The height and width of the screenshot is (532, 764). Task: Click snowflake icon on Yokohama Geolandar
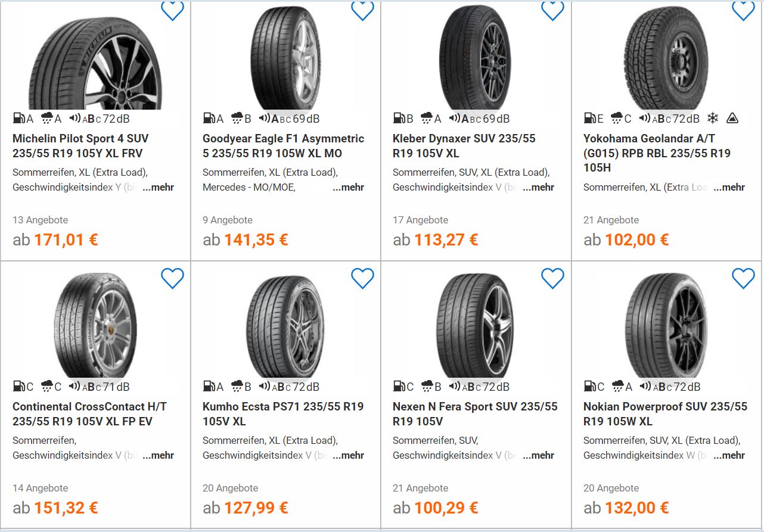(x=712, y=119)
